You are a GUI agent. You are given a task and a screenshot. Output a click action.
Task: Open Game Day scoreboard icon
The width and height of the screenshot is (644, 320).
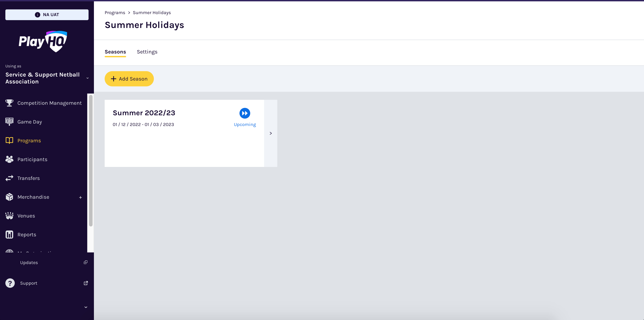(9, 122)
